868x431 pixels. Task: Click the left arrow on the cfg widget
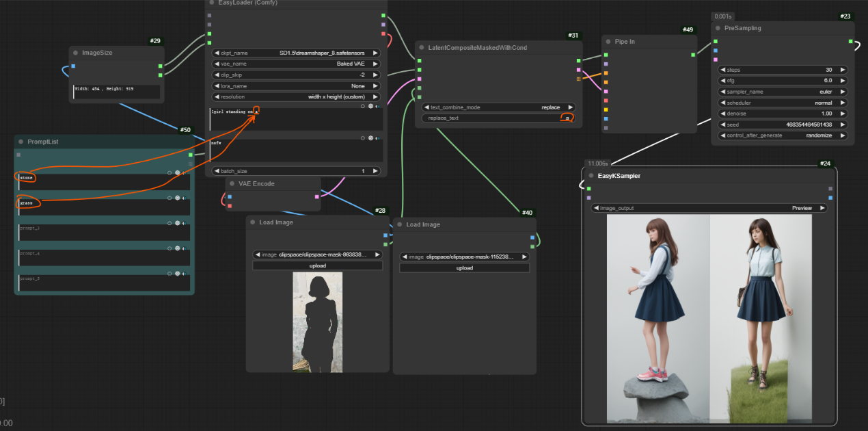pyautogui.click(x=722, y=81)
